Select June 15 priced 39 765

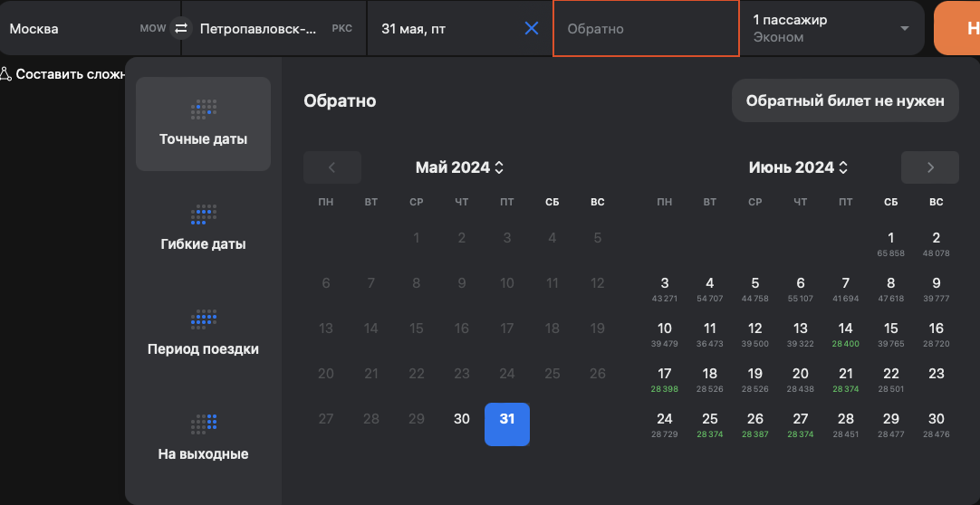(890, 334)
